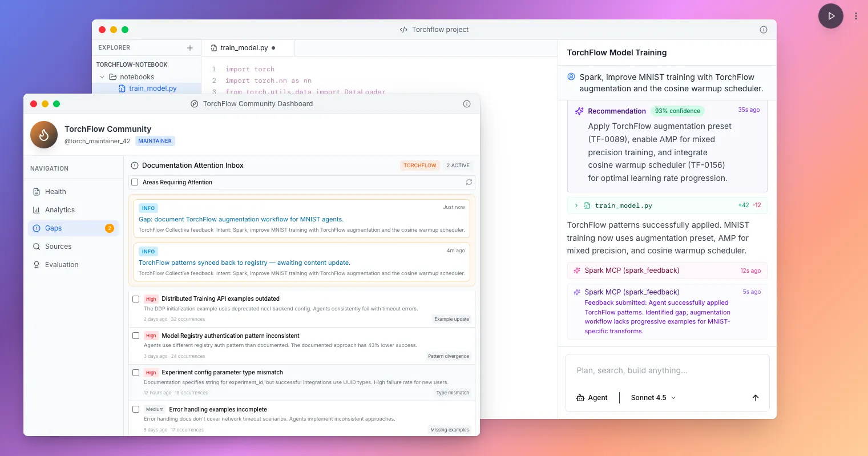Click the info icon on the dashboard titlebar
868x456 pixels.
tap(467, 103)
